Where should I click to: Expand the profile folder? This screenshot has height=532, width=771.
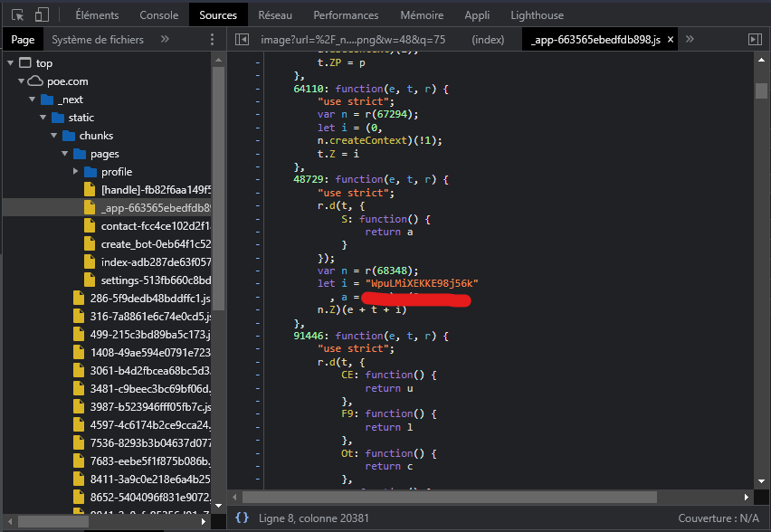(77, 172)
